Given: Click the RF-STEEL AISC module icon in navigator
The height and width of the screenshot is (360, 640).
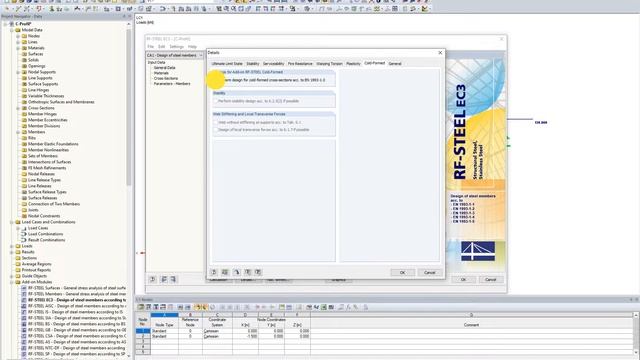Looking at the screenshot, I should click(24, 306).
